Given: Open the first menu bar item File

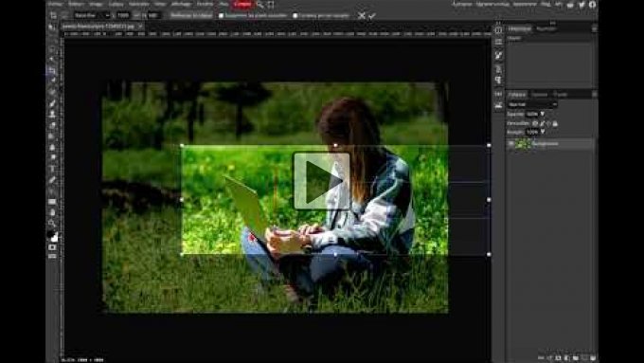Looking at the screenshot, I should tap(56, 4).
